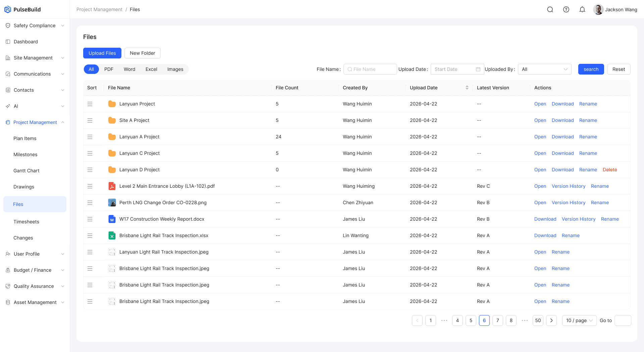The width and height of the screenshot is (644, 352).
Task: Select the Images filter tab
Action: tap(175, 69)
